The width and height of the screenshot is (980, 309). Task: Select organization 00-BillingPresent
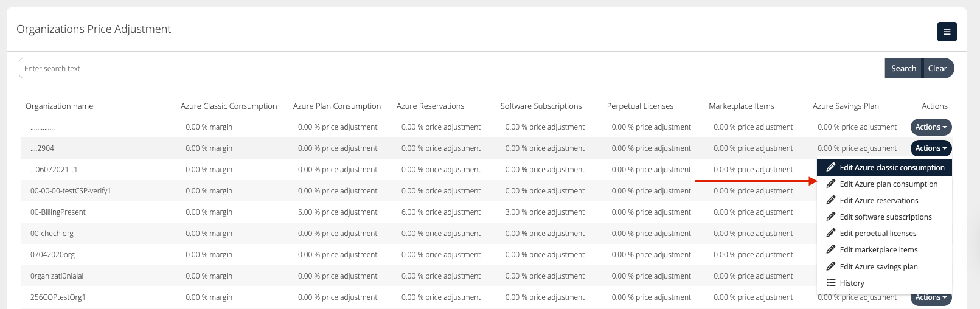click(x=58, y=212)
